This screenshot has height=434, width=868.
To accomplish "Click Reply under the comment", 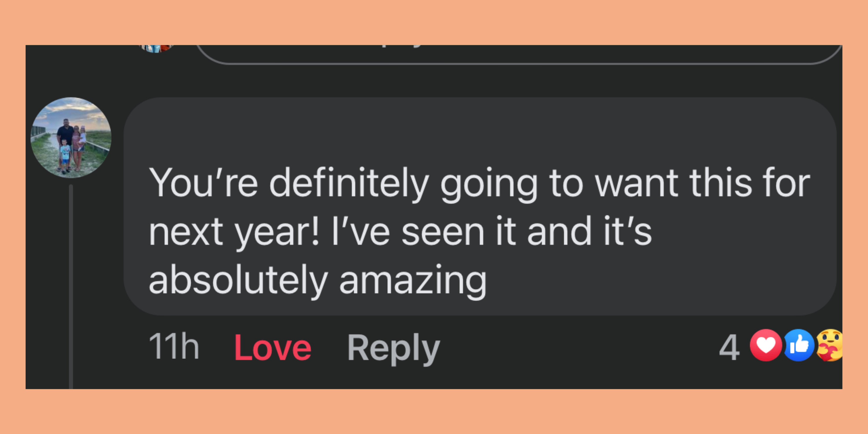I will click(x=393, y=347).
